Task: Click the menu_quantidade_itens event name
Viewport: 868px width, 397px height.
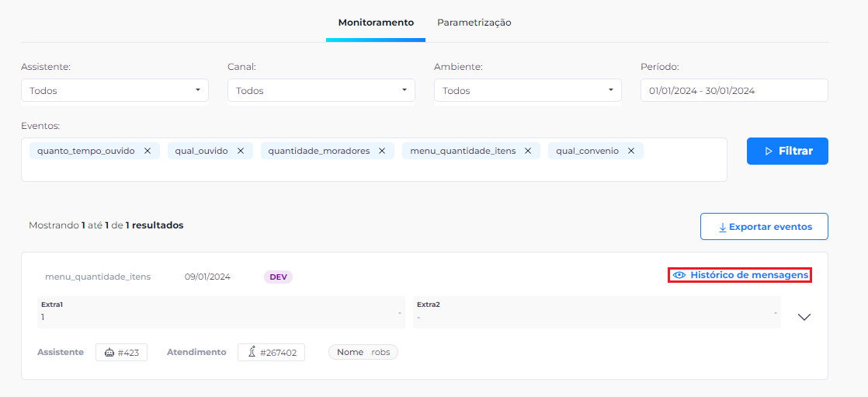Action: [98, 277]
